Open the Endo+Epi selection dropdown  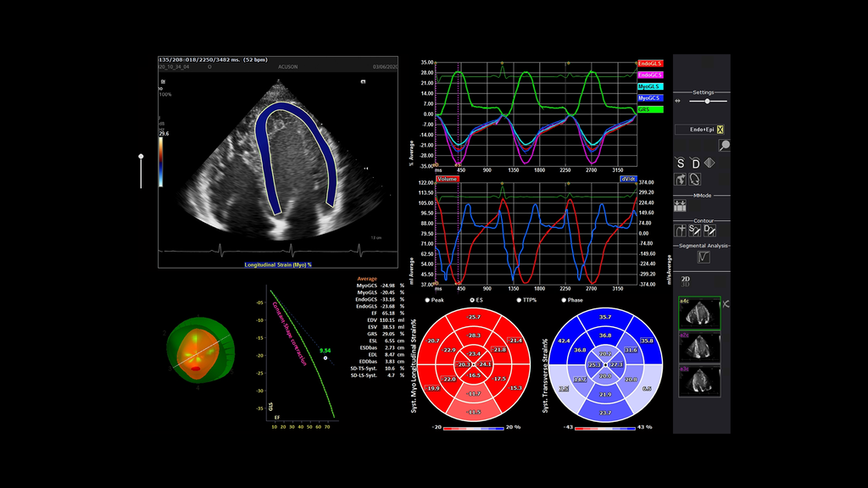coord(698,130)
